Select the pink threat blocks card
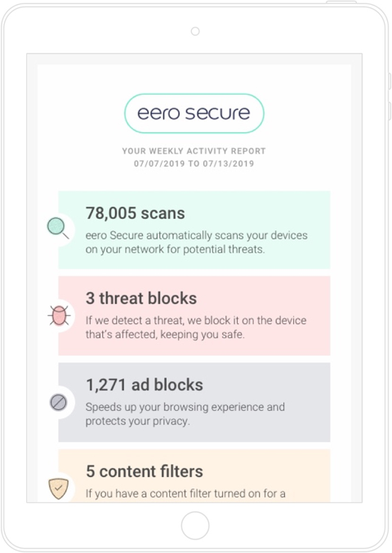392x553 pixels. pos(194,315)
